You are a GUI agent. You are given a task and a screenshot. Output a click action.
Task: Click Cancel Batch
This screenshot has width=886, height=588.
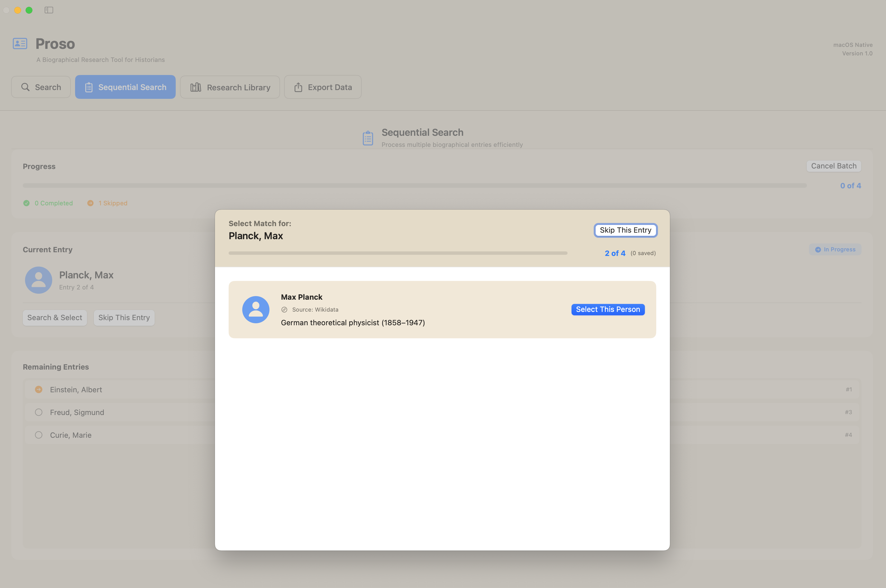[x=833, y=166]
